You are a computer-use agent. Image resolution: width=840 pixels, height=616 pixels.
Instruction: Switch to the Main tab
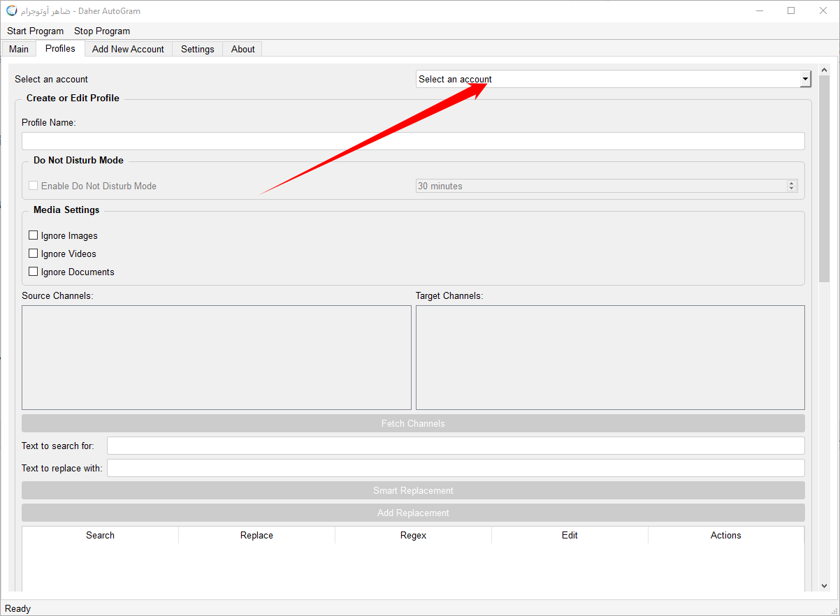click(19, 49)
